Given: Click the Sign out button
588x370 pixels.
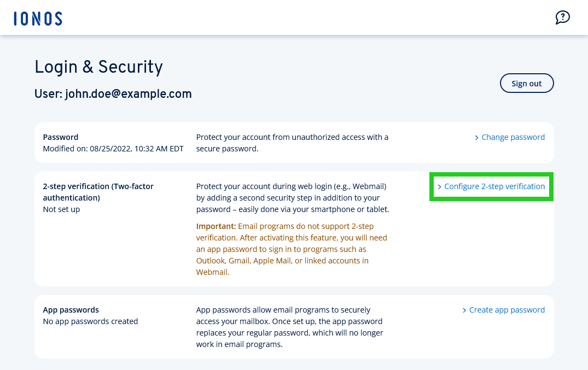Looking at the screenshot, I should click(x=526, y=83).
